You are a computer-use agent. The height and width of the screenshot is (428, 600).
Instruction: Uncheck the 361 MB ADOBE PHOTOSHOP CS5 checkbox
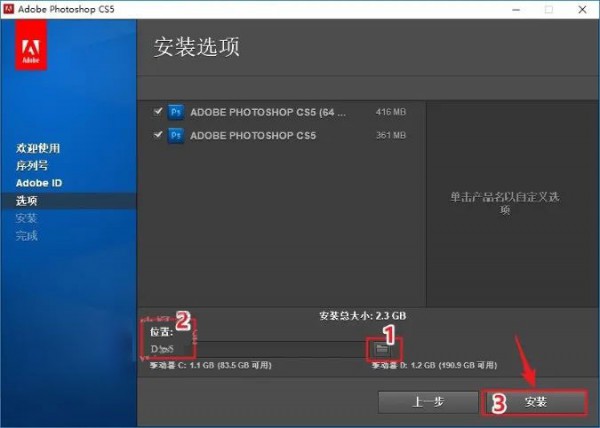pos(158,135)
